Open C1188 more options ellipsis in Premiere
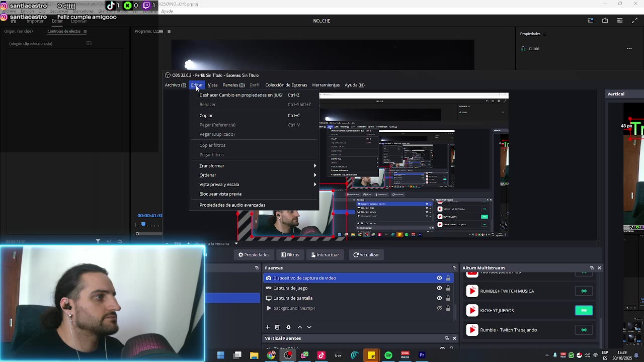The width and height of the screenshot is (644, 362). pos(629,49)
